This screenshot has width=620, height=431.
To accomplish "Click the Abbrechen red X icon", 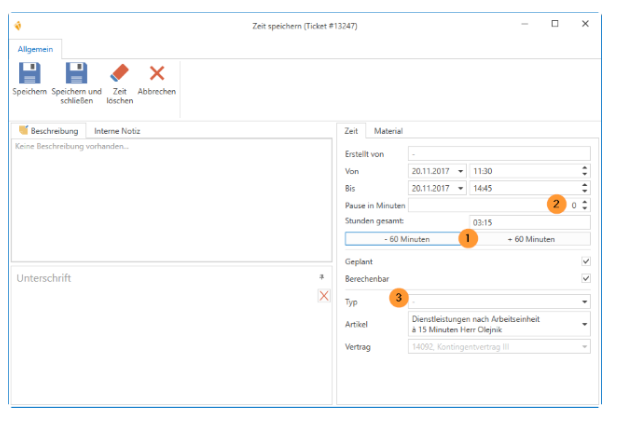I will 156,73.
